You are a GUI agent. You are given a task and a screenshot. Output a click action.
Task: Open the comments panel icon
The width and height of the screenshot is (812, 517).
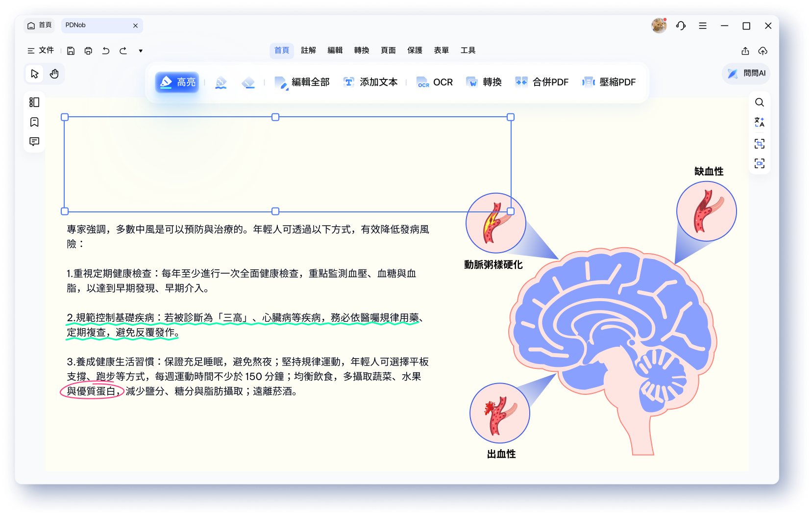[34, 141]
